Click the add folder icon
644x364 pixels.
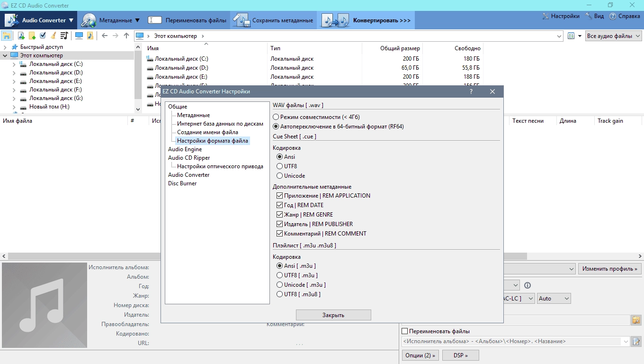click(x=32, y=36)
